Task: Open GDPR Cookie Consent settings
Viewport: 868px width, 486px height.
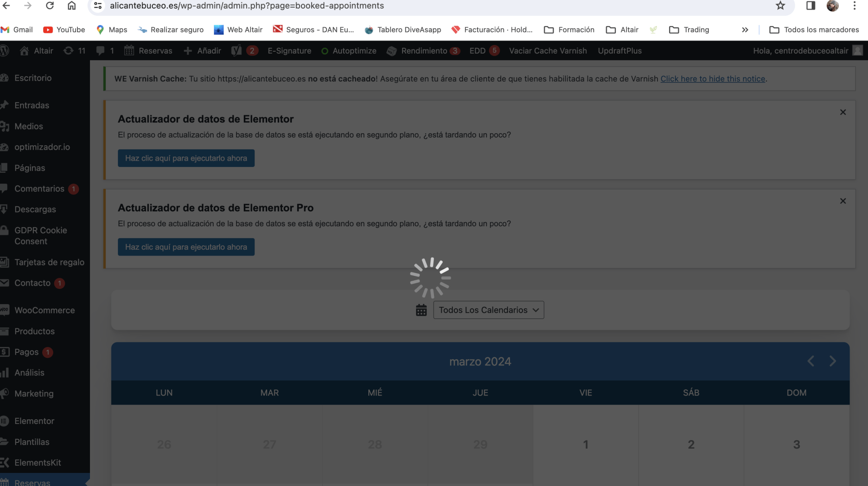Action: pos(40,235)
